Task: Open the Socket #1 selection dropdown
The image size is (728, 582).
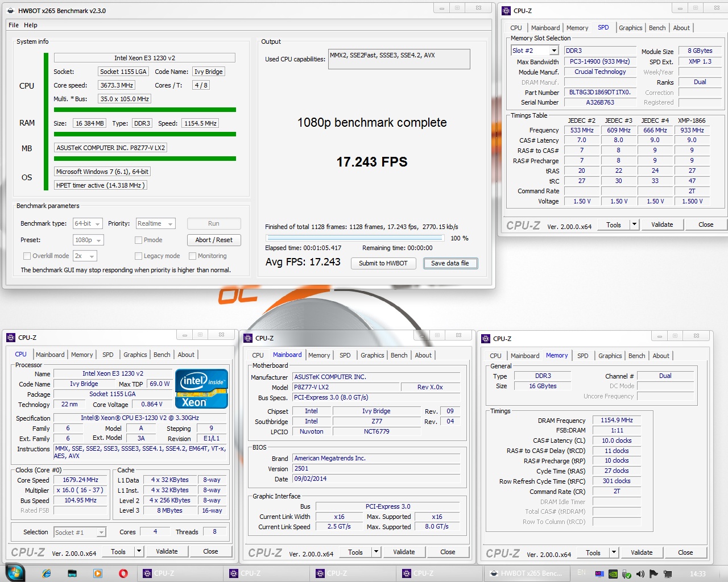Action: pyautogui.click(x=80, y=532)
